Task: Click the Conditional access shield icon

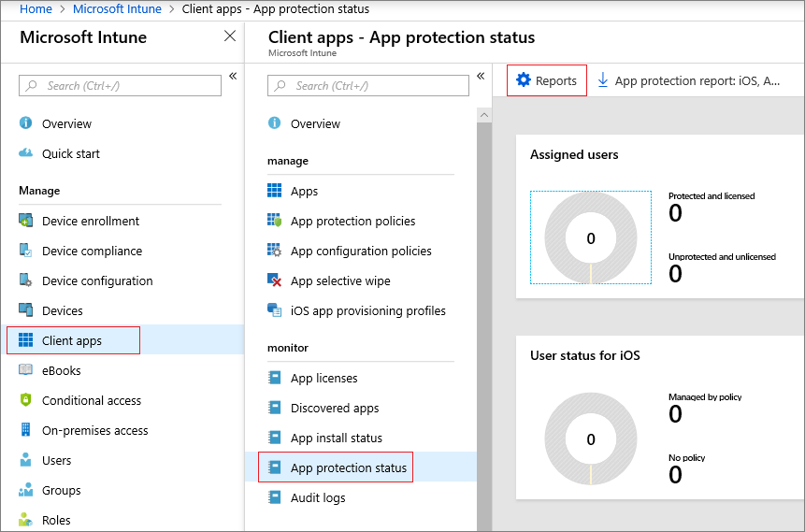Action: point(25,401)
